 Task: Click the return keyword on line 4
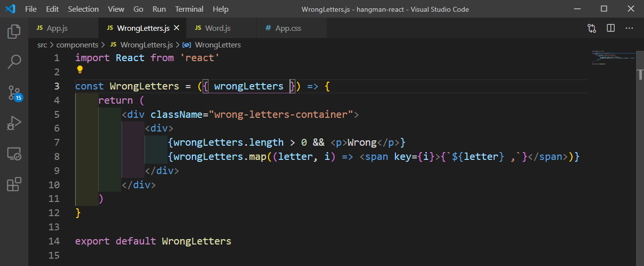point(115,100)
